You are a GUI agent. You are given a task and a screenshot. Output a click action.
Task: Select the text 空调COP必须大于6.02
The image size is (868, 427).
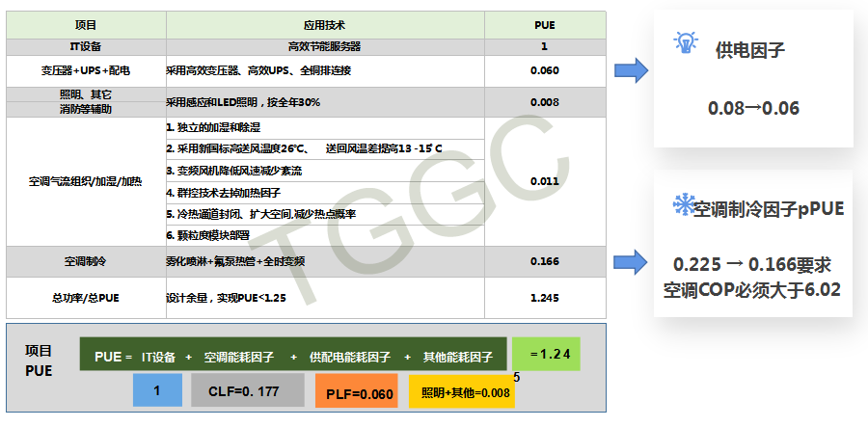pyautogui.click(x=751, y=289)
